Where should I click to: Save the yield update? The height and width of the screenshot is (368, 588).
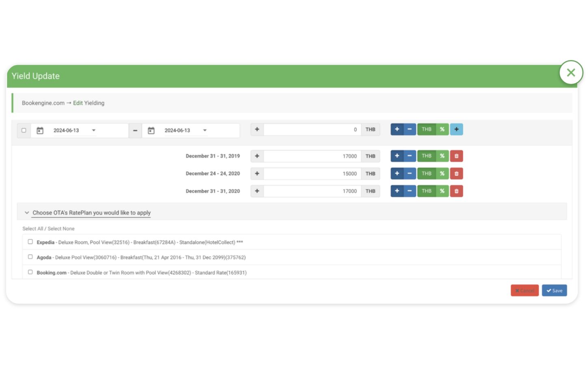pos(554,291)
